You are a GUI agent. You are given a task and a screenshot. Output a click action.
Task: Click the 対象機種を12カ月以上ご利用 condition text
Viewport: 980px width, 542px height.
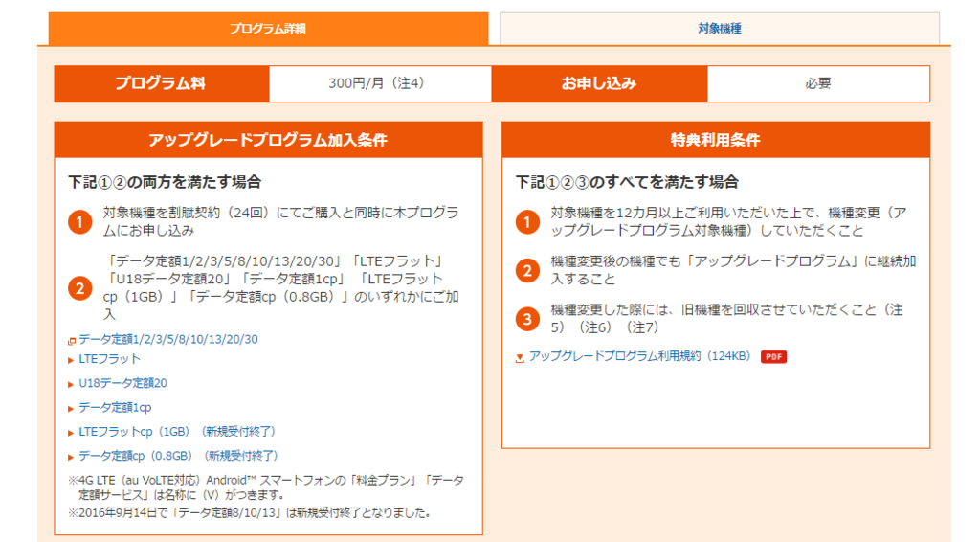tap(728, 222)
